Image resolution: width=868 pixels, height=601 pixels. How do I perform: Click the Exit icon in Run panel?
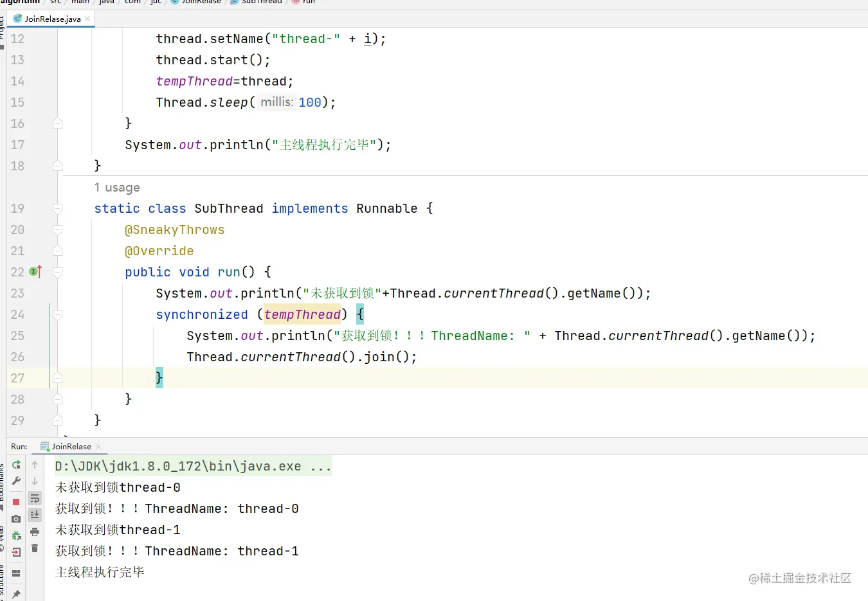(16, 552)
